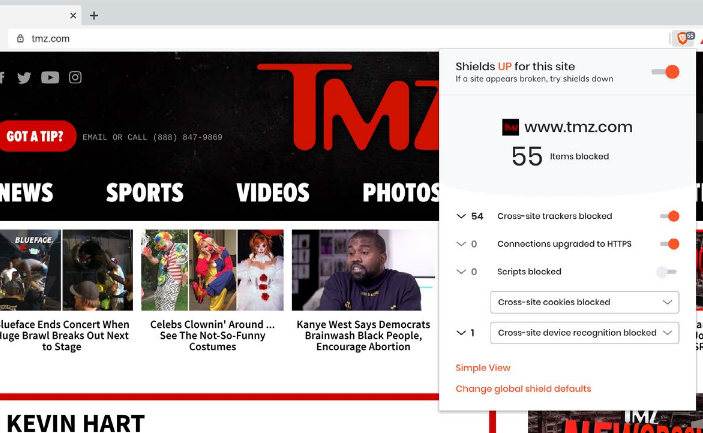The width and height of the screenshot is (703, 433).
Task: Open Blueface concert brawl story thumbnail
Action: point(66,270)
